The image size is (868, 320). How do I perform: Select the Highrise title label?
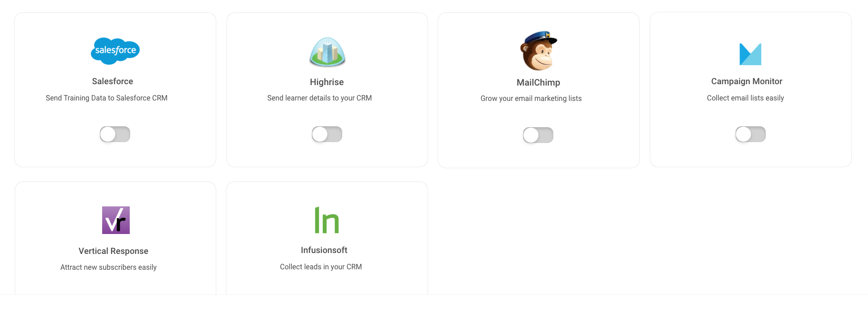(x=327, y=82)
